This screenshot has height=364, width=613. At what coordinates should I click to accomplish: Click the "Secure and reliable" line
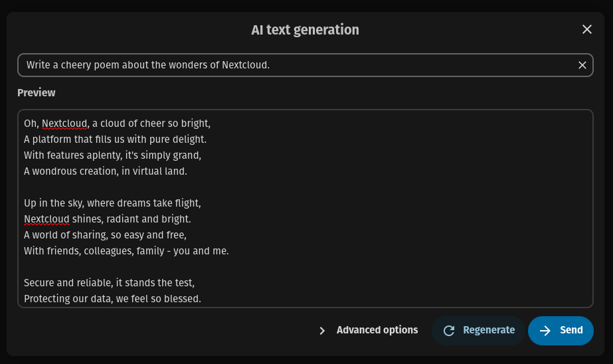(x=109, y=283)
